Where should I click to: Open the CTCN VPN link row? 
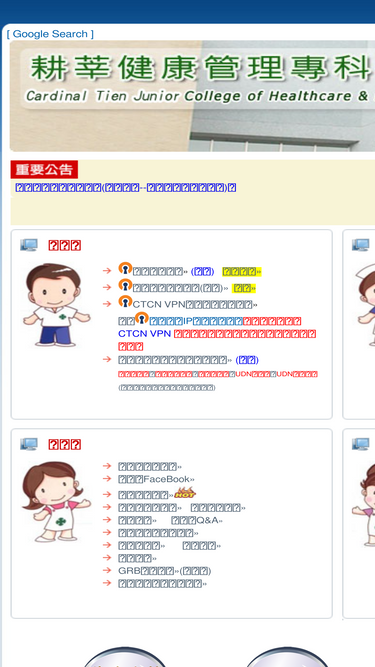coord(195,305)
